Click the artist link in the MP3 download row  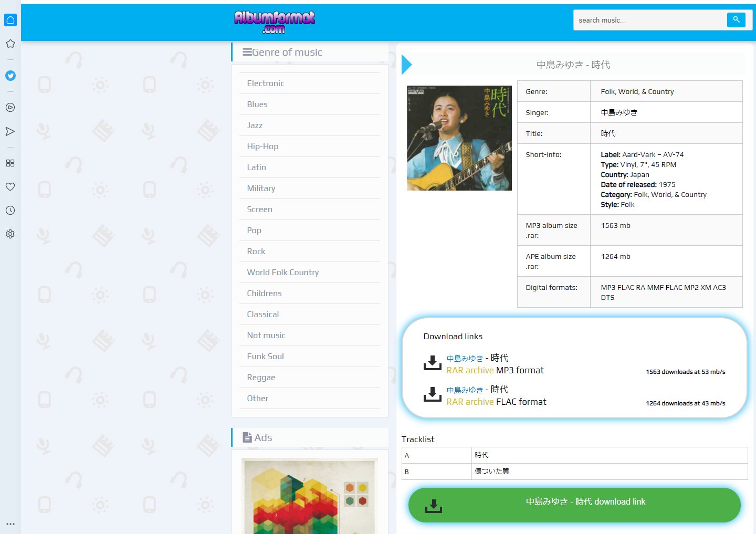tap(465, 359)
